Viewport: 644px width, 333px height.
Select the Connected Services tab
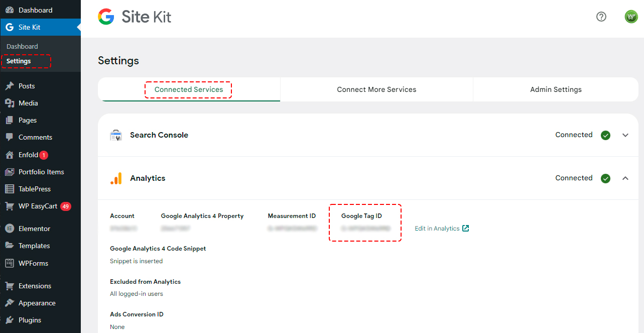pyautogui.click(x=189, y=89)
